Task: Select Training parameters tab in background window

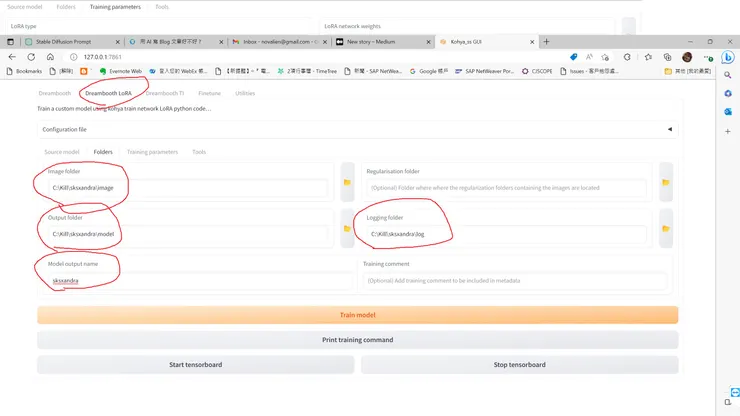Action: (115, 7)
